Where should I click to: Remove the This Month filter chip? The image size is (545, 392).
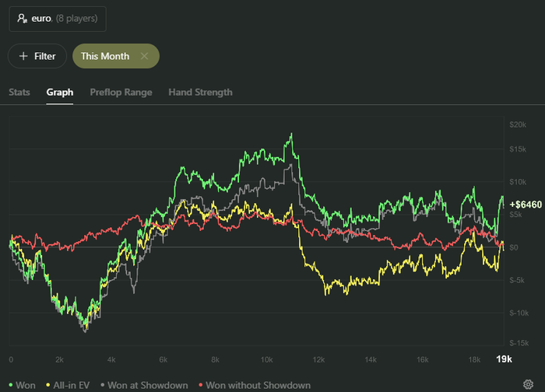point(144,56)
